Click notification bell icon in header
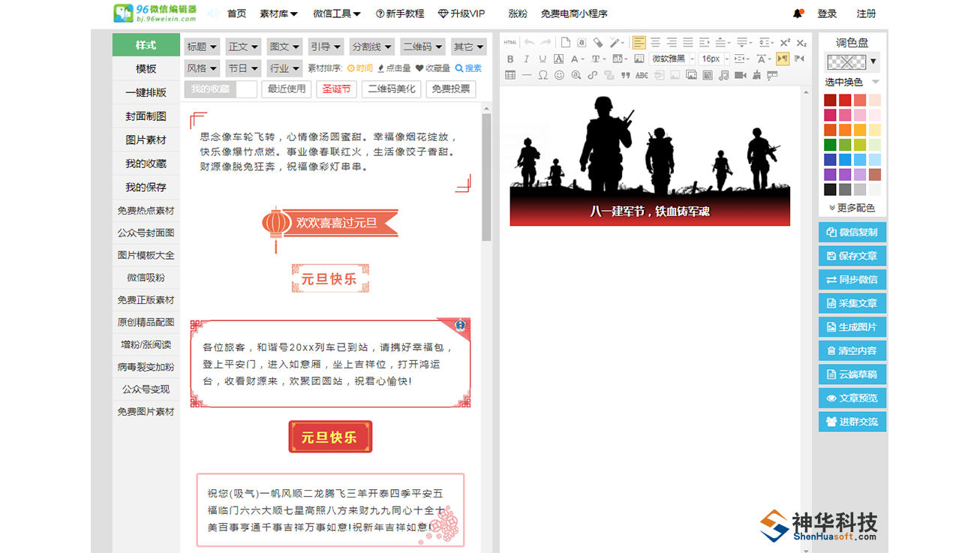 tap(798, 14)
